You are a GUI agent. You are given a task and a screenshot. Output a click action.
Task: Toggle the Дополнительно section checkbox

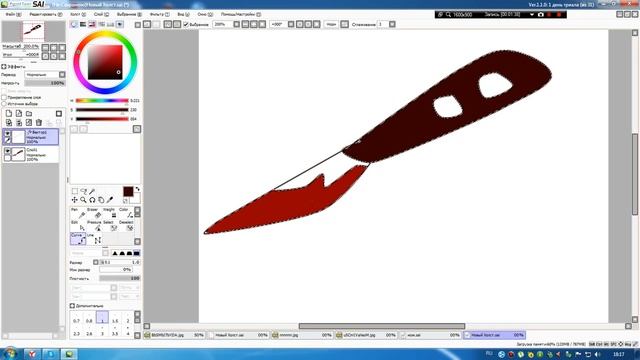coord(72,305)
